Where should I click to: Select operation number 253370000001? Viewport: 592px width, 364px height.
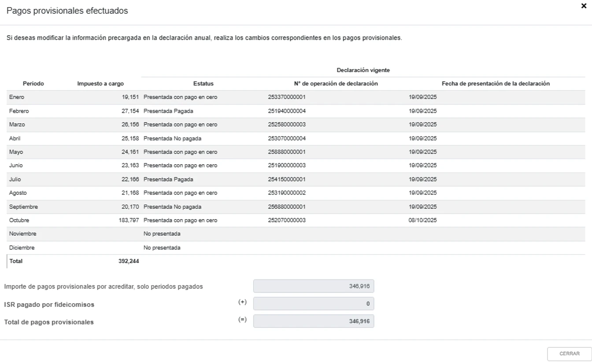click(287, 97)
